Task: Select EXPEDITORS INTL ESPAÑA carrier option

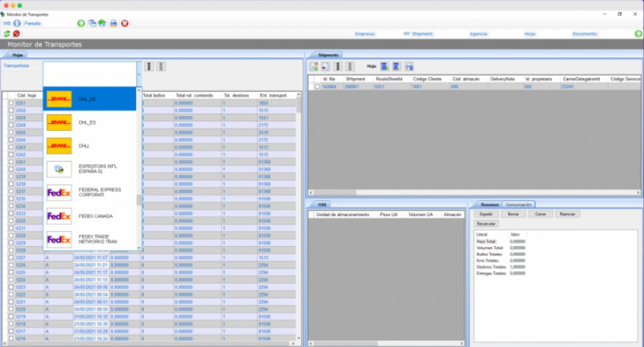Action: 89,169
